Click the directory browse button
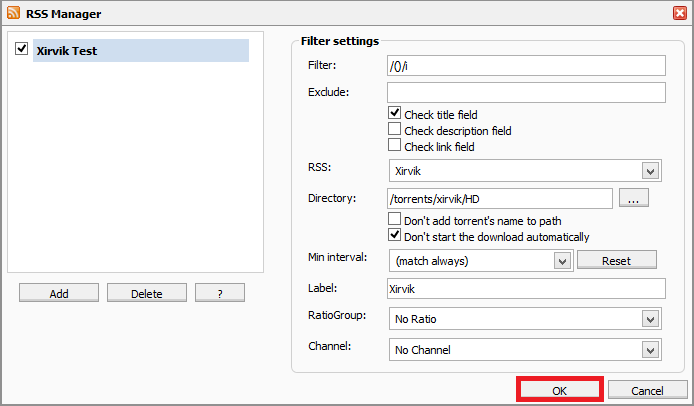 [x=634, y=199]
